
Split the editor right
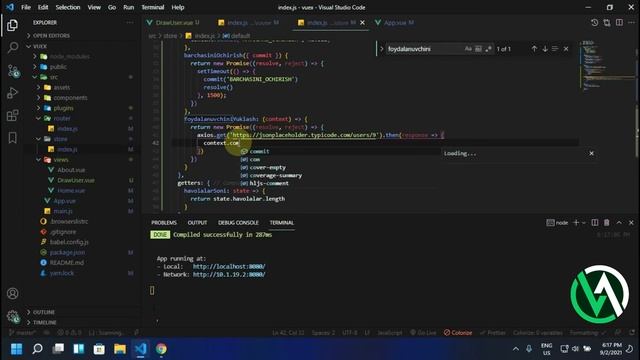[619, 23]
